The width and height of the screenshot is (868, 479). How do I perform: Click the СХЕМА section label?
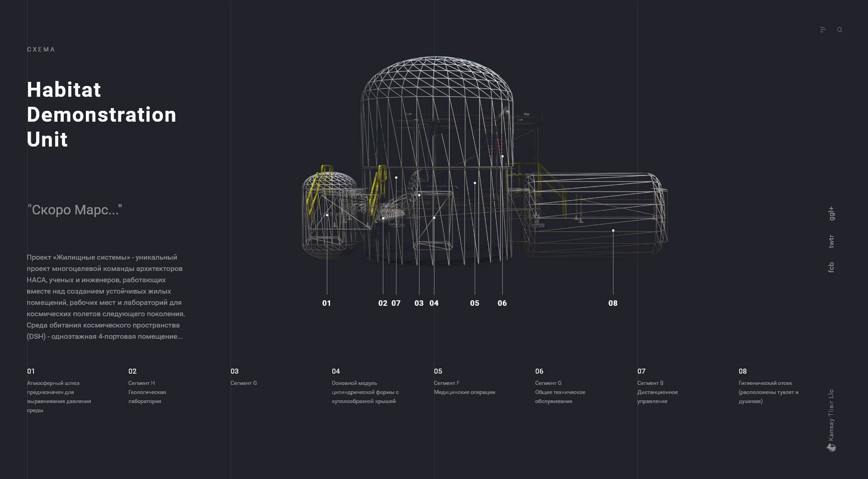tap(41, 49)
